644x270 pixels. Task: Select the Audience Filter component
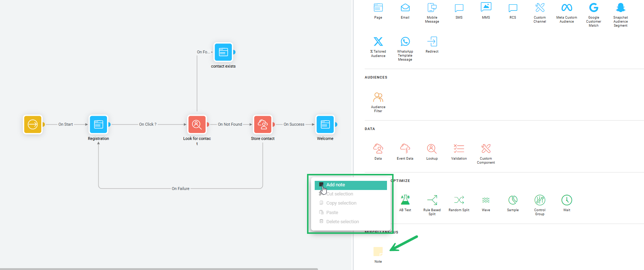(378, 98)
